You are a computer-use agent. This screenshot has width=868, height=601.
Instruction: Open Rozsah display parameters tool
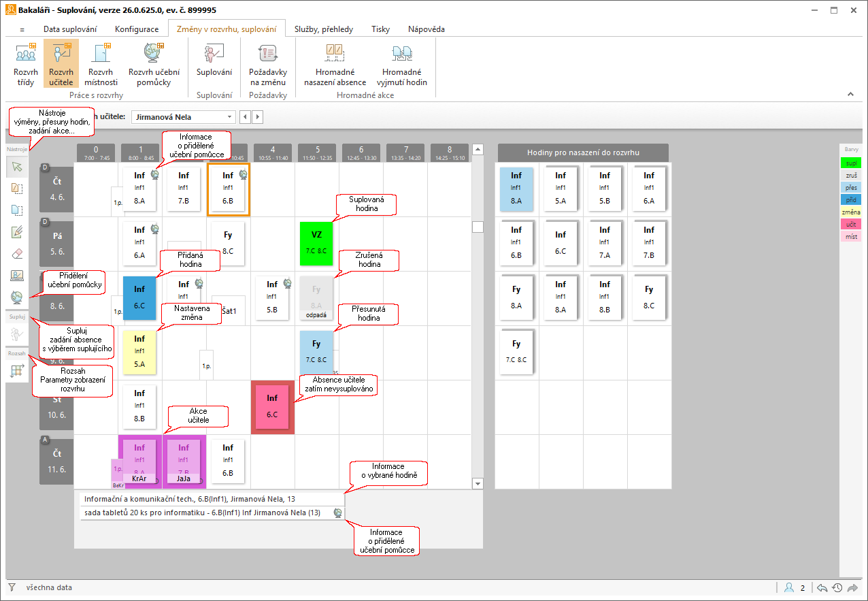(x=17, y=371)
